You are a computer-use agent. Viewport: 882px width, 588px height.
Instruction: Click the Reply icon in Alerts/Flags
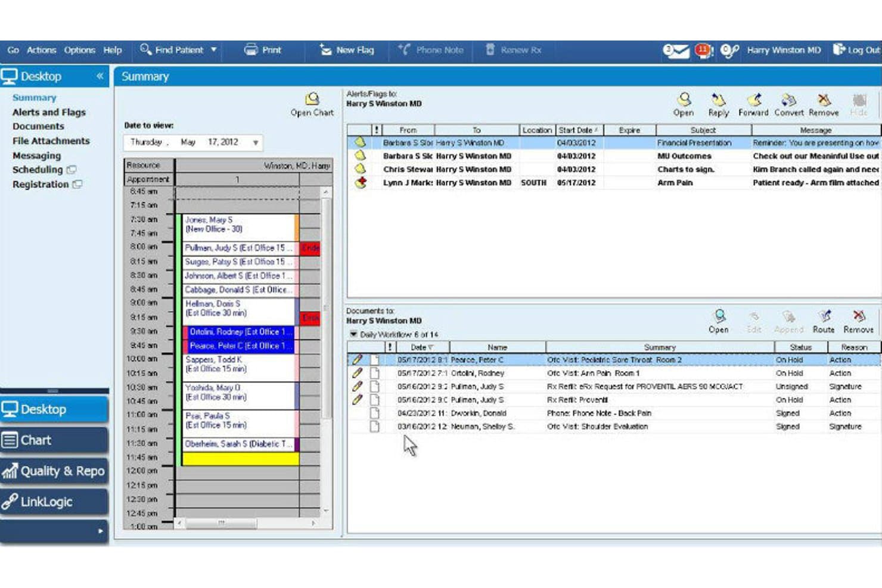pyautogui.click(x=718, y=104)
